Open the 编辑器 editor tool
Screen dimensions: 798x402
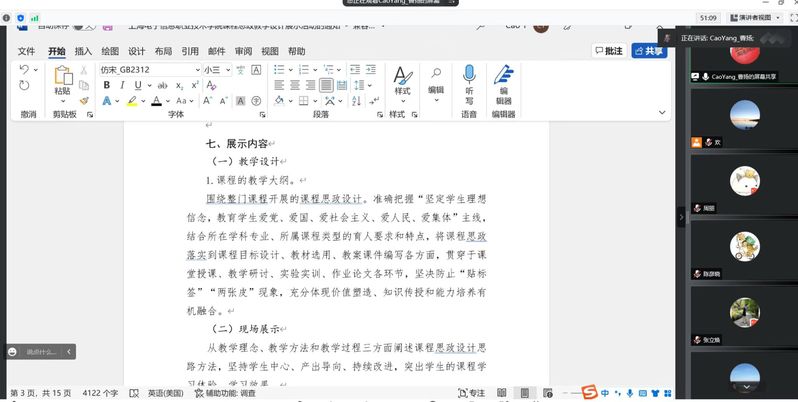(x=503, y=82)
